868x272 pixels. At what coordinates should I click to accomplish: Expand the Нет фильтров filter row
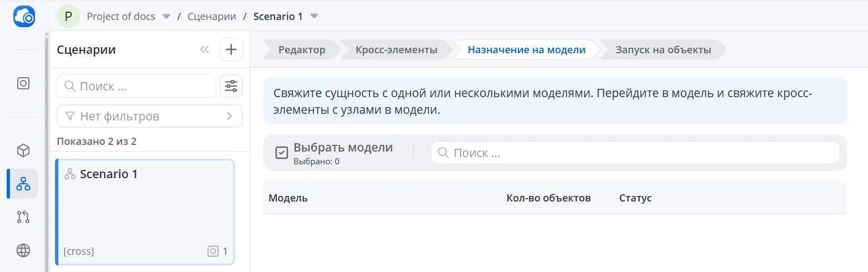point(149,117)
